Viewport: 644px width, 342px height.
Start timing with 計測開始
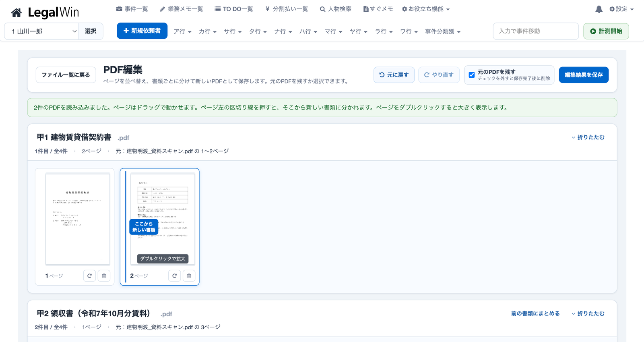[606, 31]
